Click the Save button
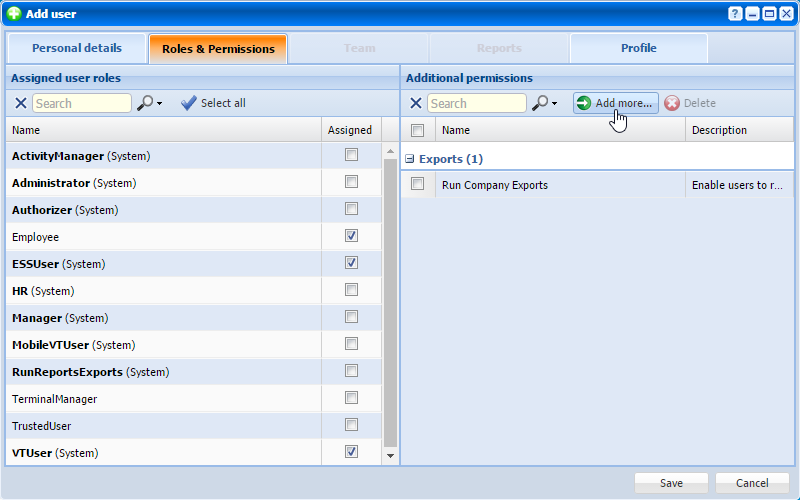This screenshot has width=800, height=500. click(x=671, y=483)
